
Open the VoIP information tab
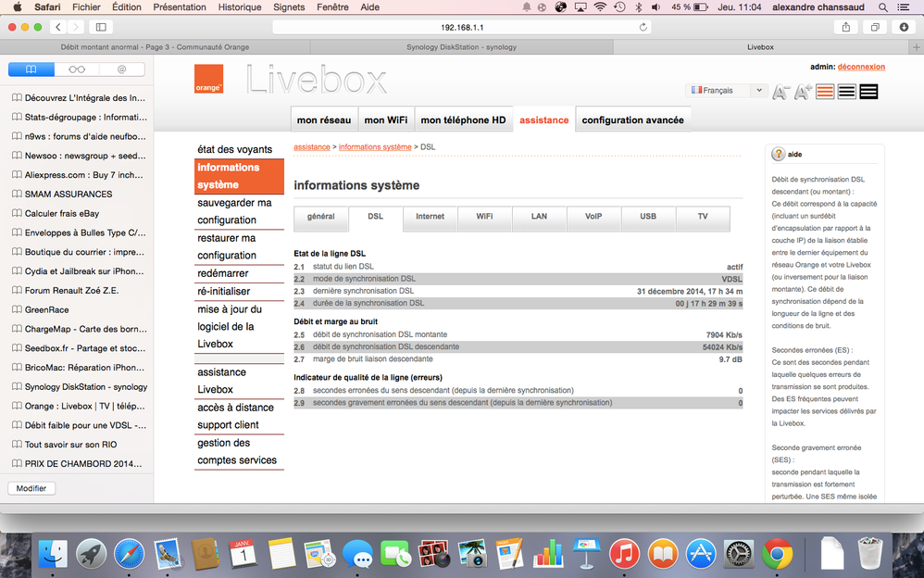pos(593,217)
